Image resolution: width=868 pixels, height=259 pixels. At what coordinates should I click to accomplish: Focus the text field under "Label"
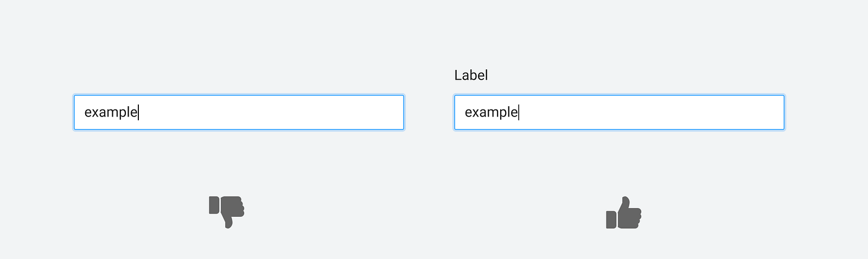[x=619, y=113]
